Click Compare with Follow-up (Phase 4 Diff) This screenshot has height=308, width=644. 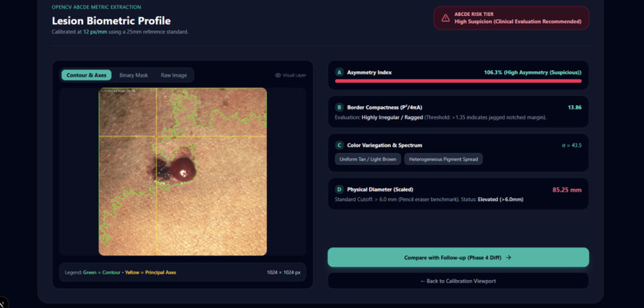tap(458, 258)
